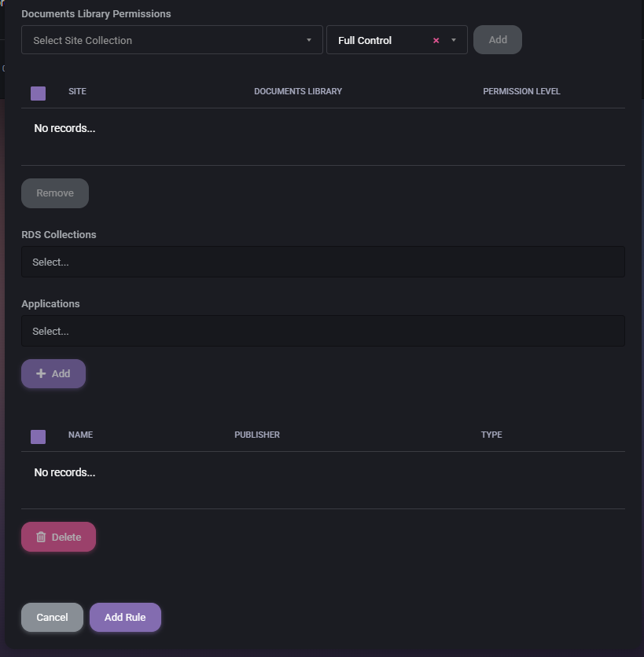Click the trash icon on the Delete button
This screenshot has width=644, height=657.
coord(41,538)
